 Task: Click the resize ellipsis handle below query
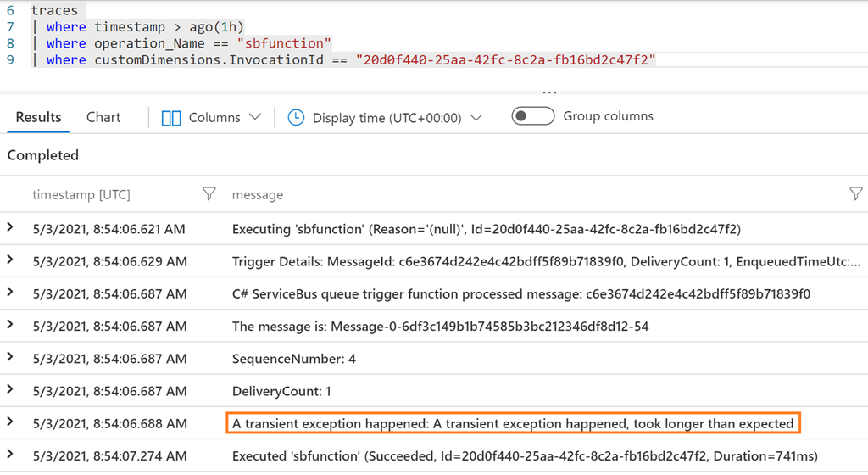(x=549, y=92)
